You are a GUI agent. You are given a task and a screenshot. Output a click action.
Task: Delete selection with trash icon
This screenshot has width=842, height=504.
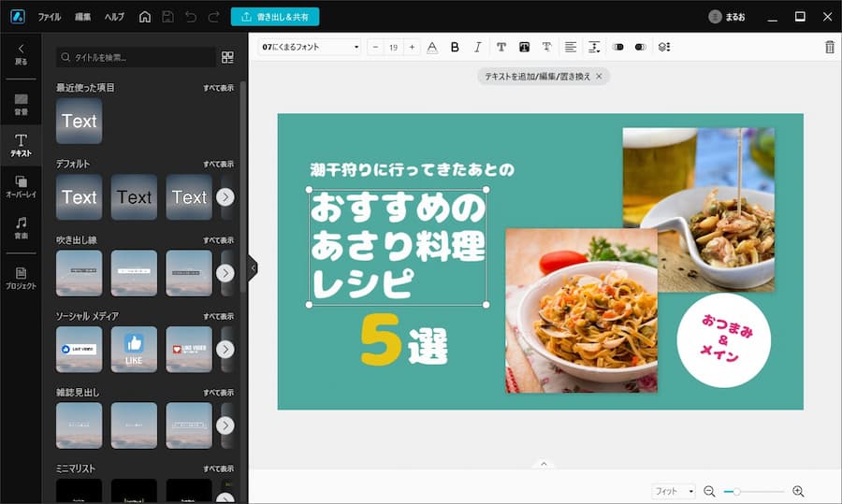pyautogui.click(x=830, y=48)
